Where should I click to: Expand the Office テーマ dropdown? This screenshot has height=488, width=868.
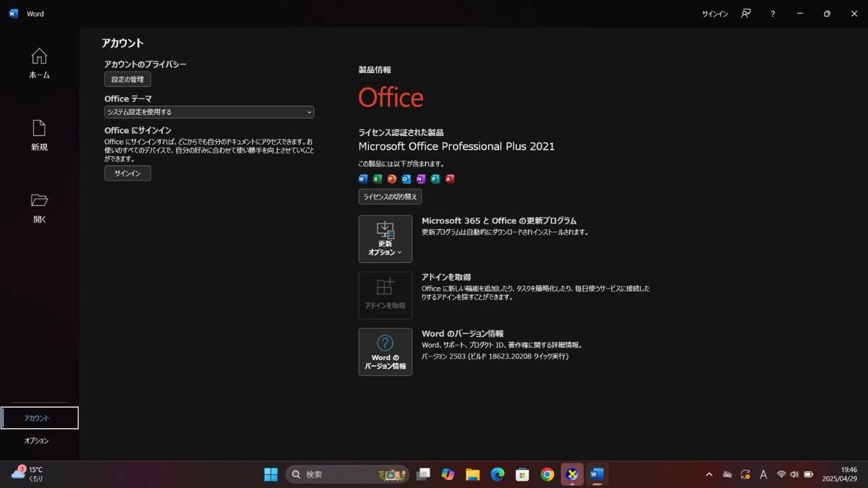(x=209, y=112)
